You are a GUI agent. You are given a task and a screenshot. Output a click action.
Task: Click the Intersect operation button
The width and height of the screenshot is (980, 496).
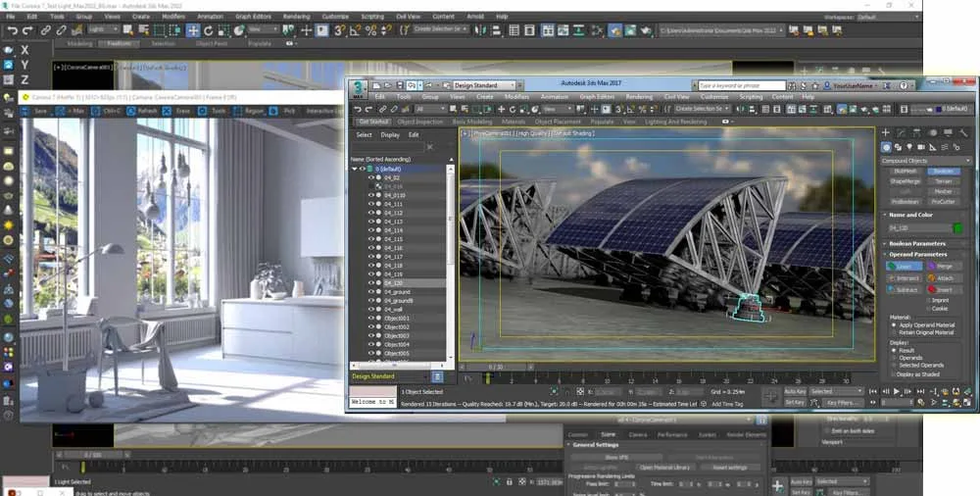pos(904,277)
